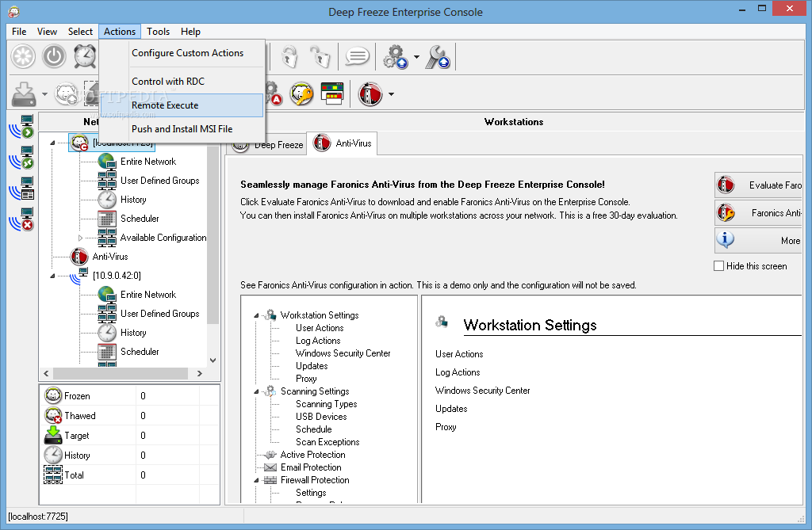Click the network tree scroll right arrow
This screenshot has height=530, width=812.
200,373
